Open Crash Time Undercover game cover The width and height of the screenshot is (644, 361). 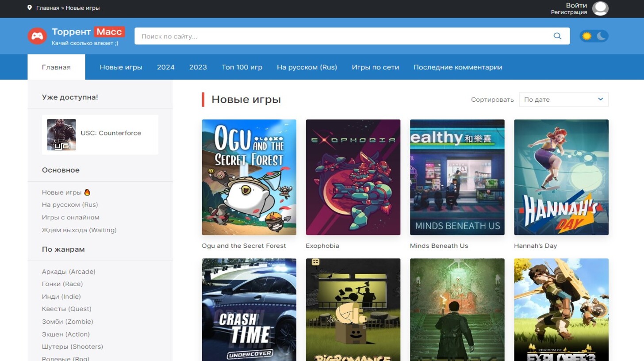tap(249, 310)
